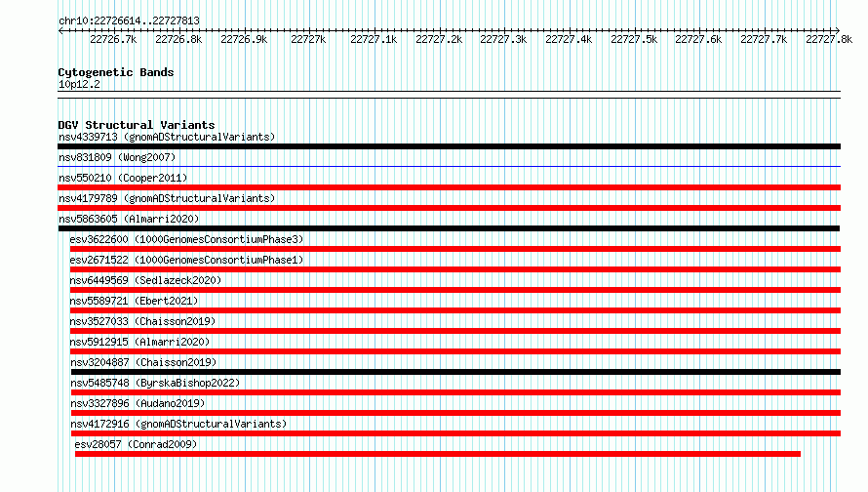The width and height of the screenshot is (868, 492).
Task: Click the 22727.7k ruler label
Action: coord(764,39)
